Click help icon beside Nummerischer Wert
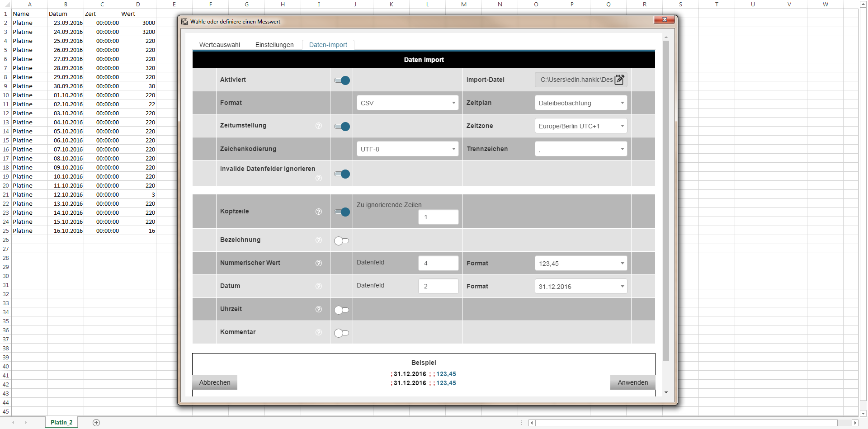The image size is (868, 429). coord(319,263)
